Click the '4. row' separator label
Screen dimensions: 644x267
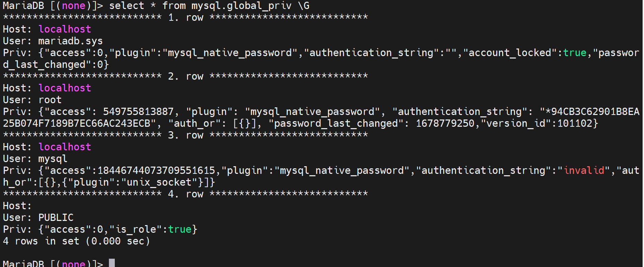point(186,194)
